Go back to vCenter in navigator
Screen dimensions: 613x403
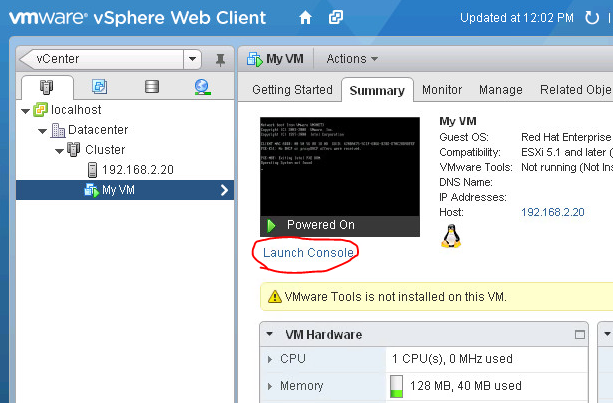click(102, 59)
